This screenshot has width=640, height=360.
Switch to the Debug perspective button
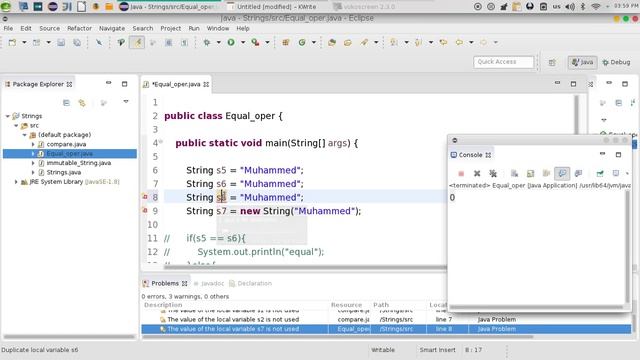pos(616,62)
